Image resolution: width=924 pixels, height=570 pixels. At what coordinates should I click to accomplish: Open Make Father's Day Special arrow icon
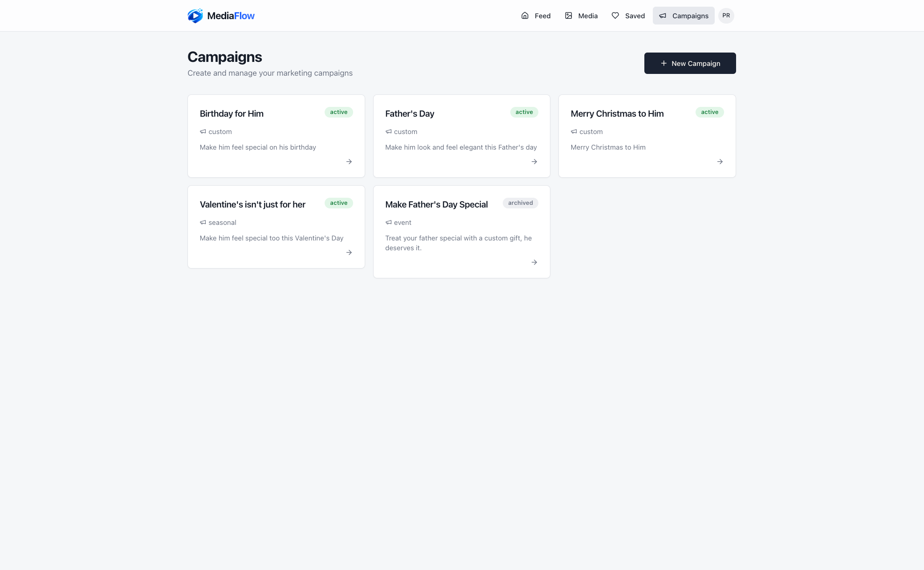click(x=534, y=262)
